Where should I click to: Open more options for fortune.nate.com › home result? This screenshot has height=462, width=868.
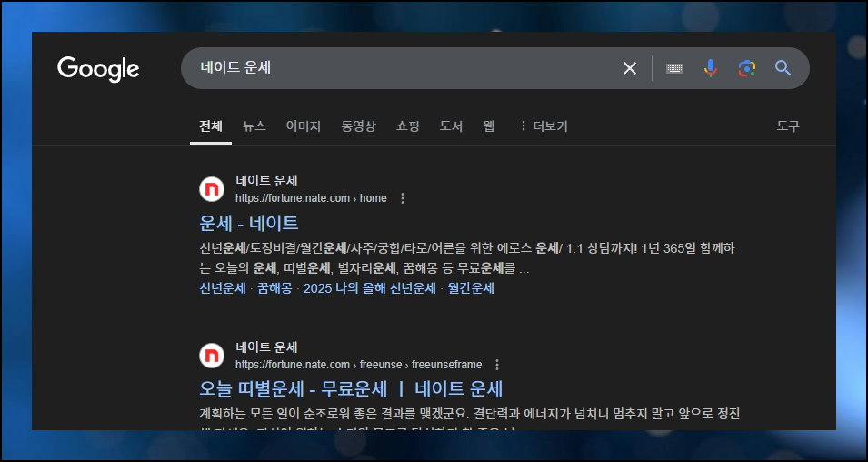click(403, 198)
